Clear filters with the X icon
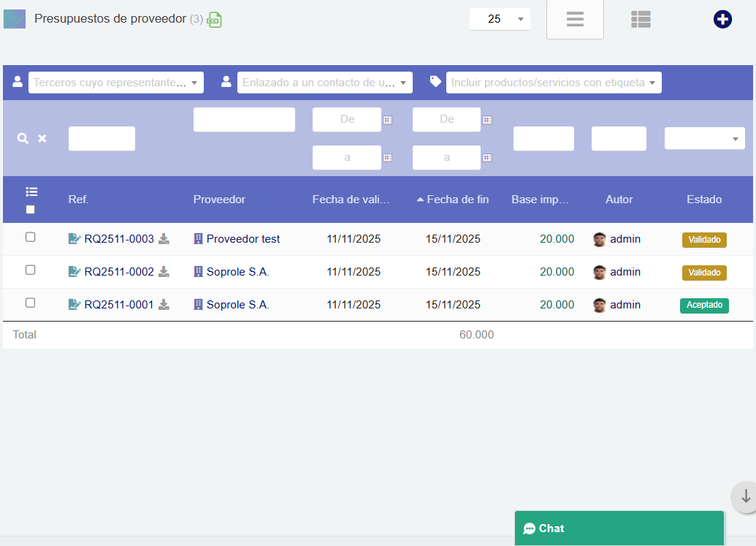 42,138
